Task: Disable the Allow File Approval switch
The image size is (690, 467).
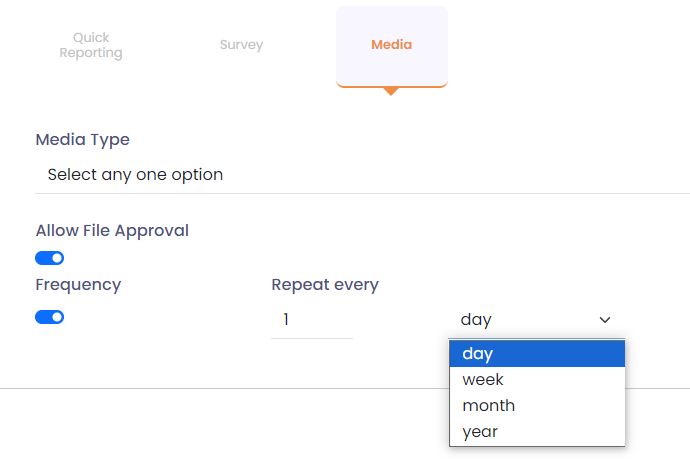Action: pyautogui.click(x=50, y=258)
